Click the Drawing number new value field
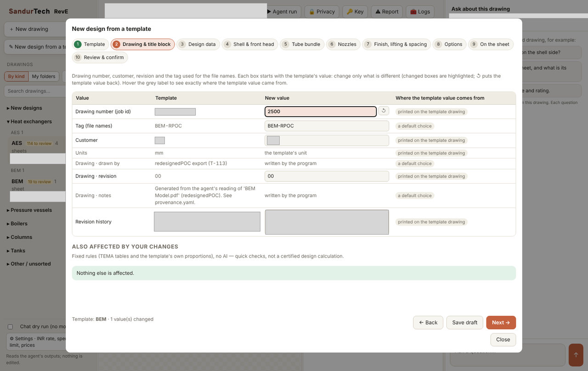 [321, 112]
